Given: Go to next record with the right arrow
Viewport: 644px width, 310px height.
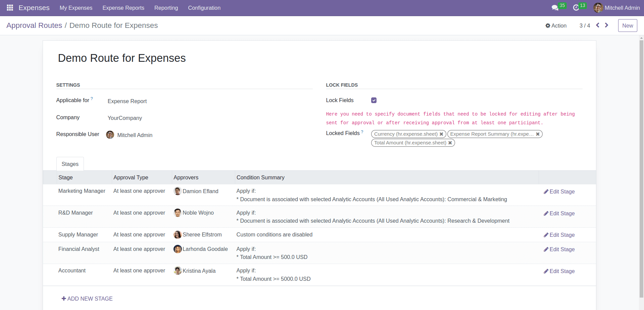Looking at the screenshot, I should (606, 25).
